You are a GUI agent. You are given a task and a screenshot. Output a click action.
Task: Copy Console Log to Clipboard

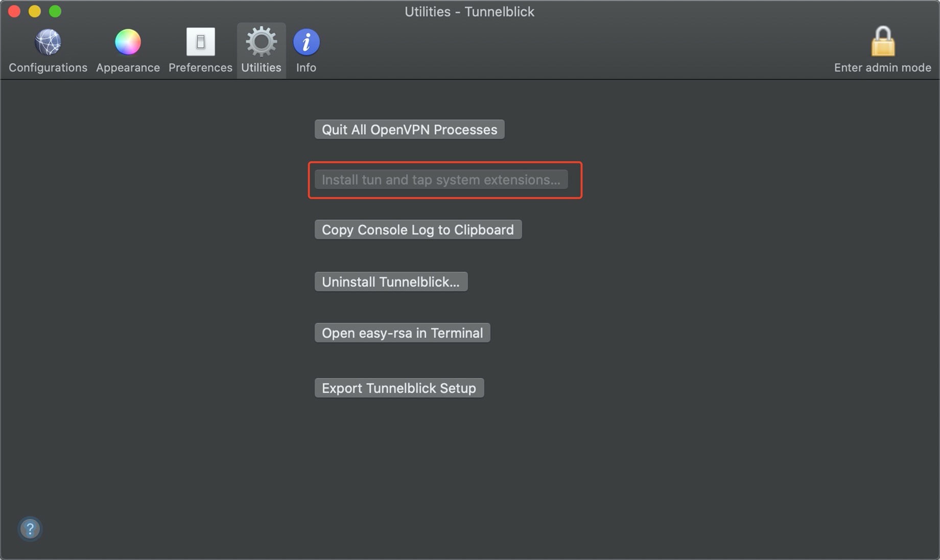tap(418, 230)
